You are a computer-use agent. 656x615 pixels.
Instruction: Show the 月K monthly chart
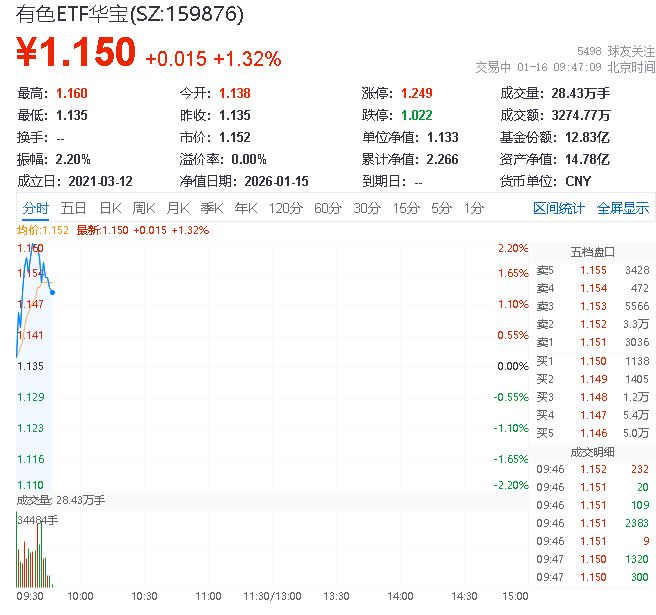178,208
